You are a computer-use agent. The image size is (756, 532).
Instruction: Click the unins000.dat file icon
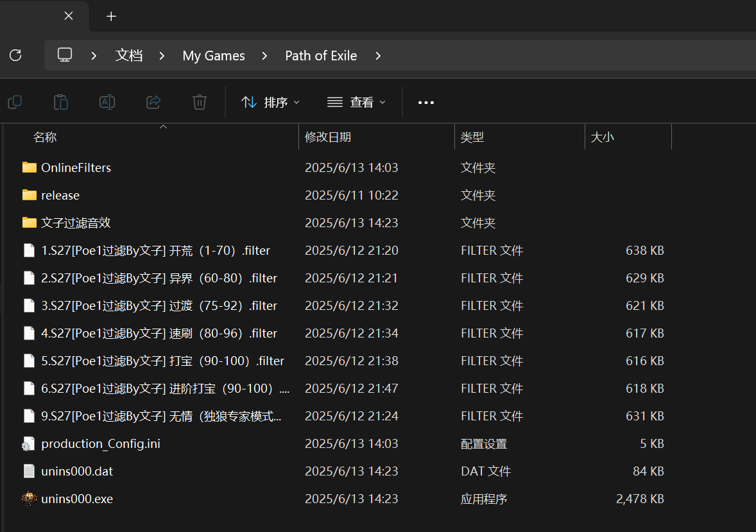30,471
